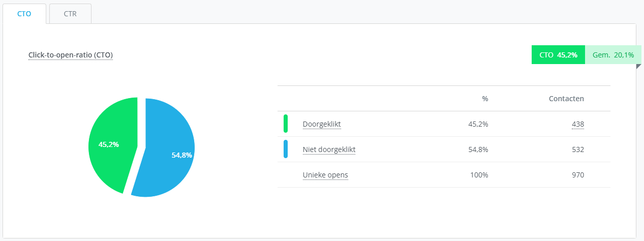The width and height of the screenshot is (644, 241).
Task: Click the green CTO 45,2% badge
Action: (558, 55)
